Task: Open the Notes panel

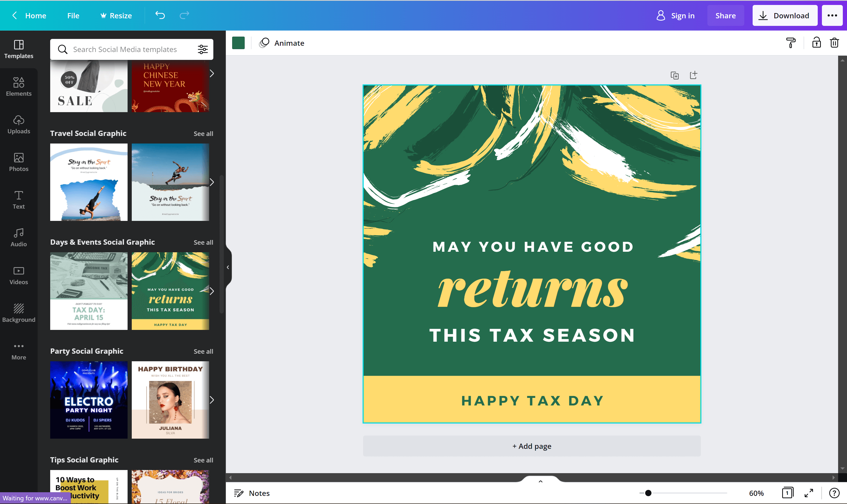Action: click(252, 493)
